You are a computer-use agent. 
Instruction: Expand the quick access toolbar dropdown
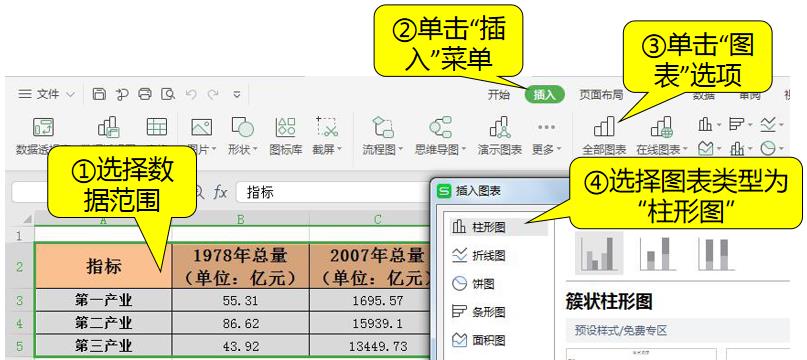pos(237,94)
